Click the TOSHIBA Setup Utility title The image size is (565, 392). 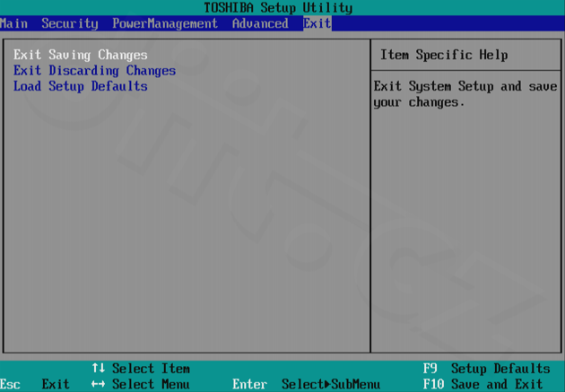pyautogui.click(x=278, y=7)
